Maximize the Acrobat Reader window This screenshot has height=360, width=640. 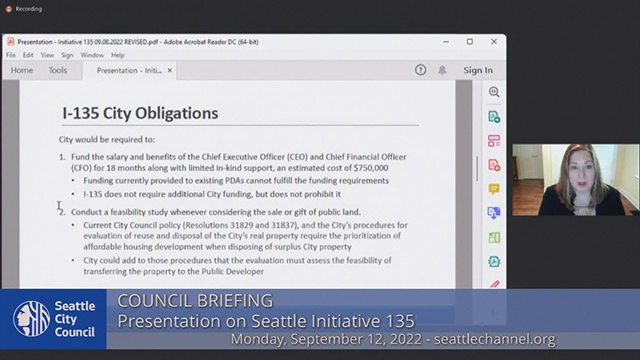470,42
